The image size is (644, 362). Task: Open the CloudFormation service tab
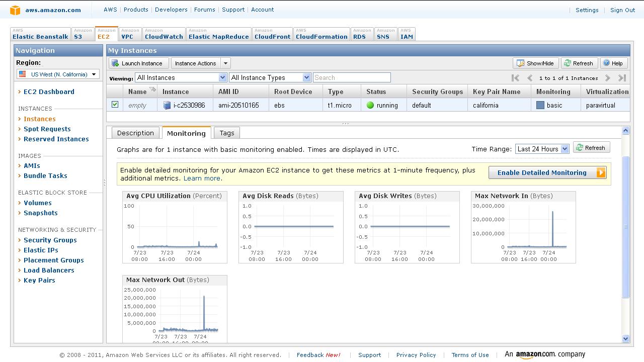(321, 34)
